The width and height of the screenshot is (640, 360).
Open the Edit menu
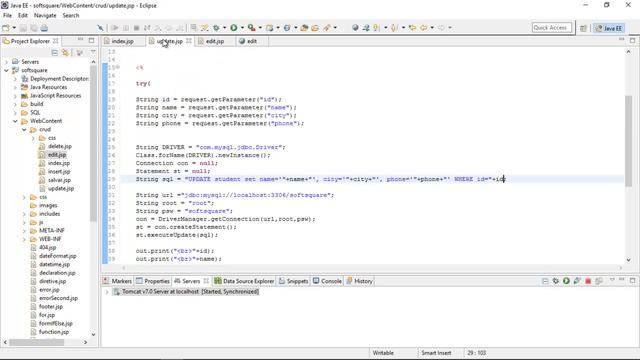23,15
